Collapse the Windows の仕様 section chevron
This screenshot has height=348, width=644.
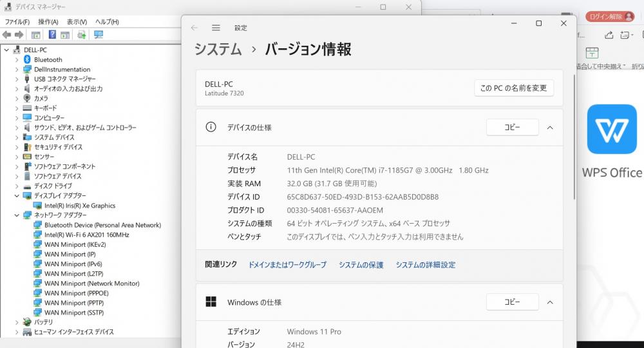550,302
